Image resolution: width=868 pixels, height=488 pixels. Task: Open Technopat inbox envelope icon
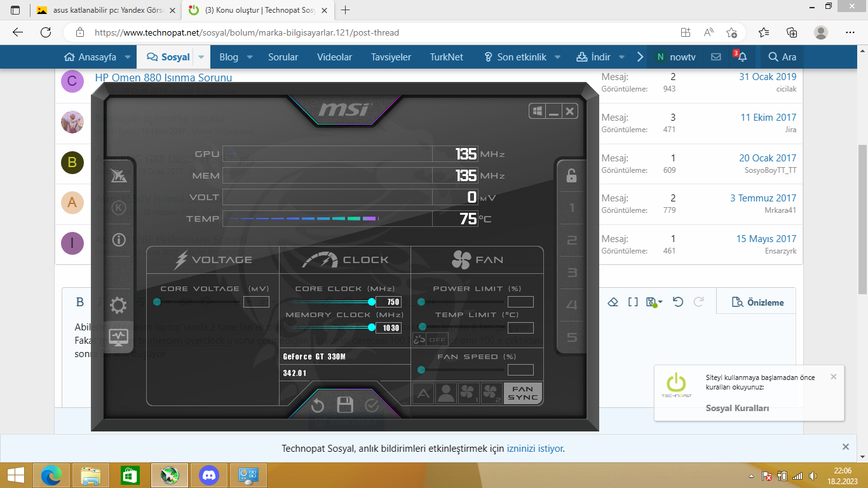(716, 57)
